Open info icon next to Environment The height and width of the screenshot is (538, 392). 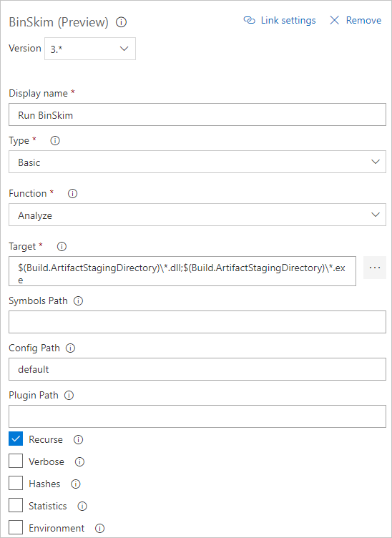tap(100, 528)
